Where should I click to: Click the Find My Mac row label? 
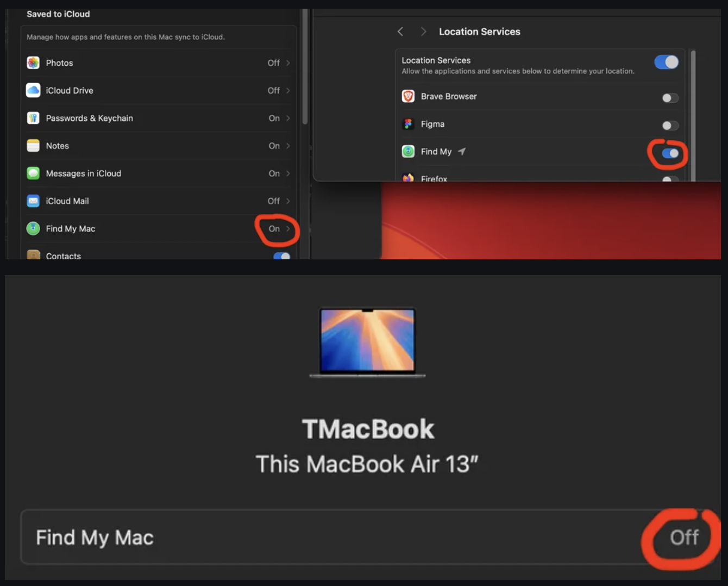(x=95, y=538)
